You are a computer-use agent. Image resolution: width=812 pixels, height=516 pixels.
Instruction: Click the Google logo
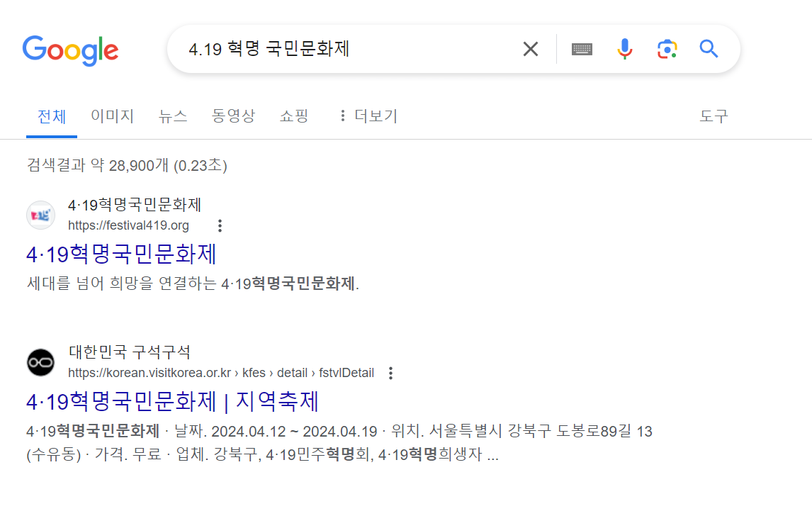(70, 50)
